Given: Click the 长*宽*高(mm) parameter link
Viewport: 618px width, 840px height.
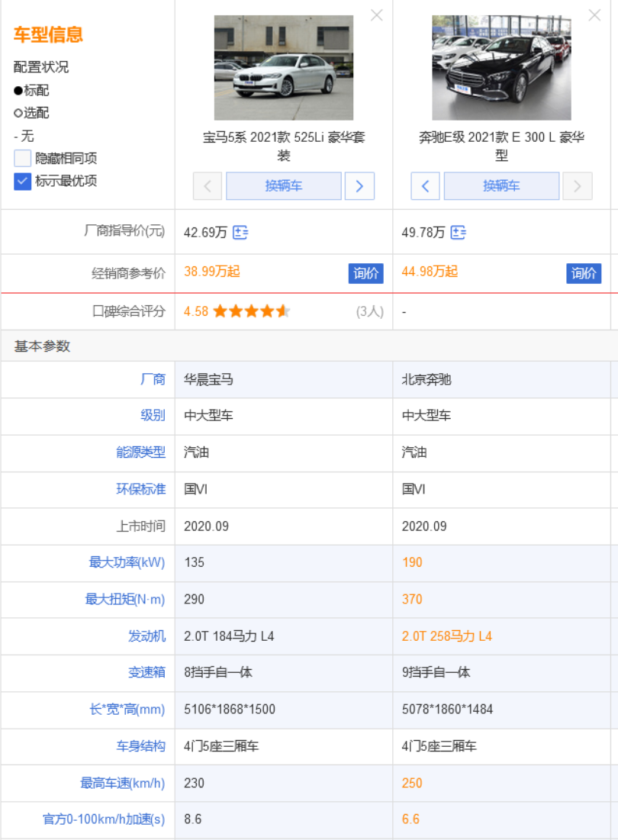Looking at the screenshot, I should pos(127,710).
